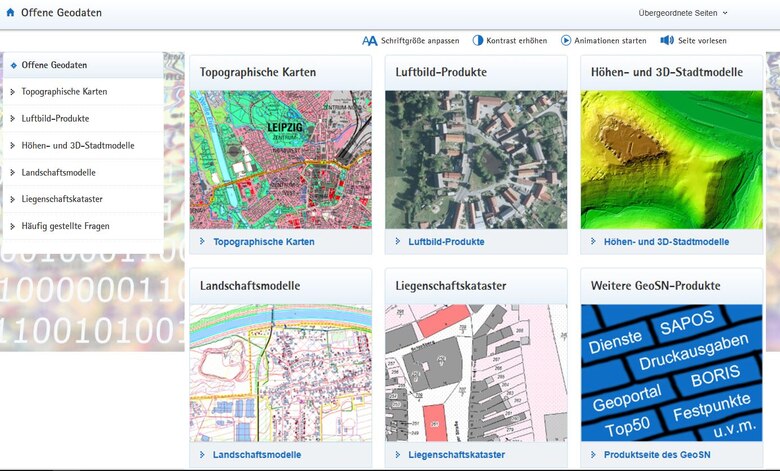Click arrow icon before Topographische Karten card link
The width and height of the screenshot is (780, 471).
coord(202,241)
